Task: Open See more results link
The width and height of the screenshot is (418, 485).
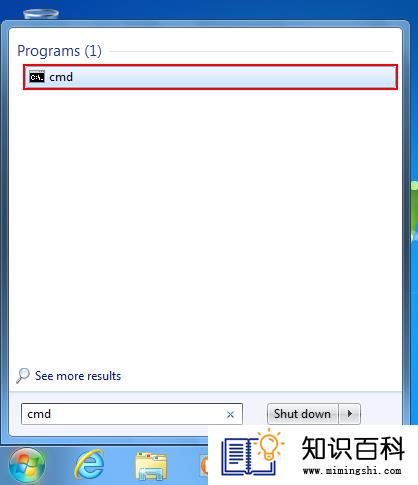Action: (78, 376)
